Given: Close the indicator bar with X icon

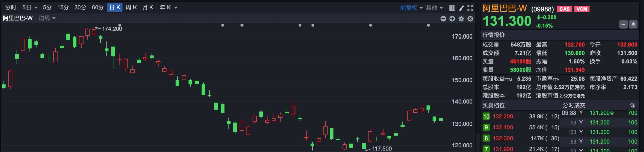Looking at the screenshot, I should click(x=470, y=19).
